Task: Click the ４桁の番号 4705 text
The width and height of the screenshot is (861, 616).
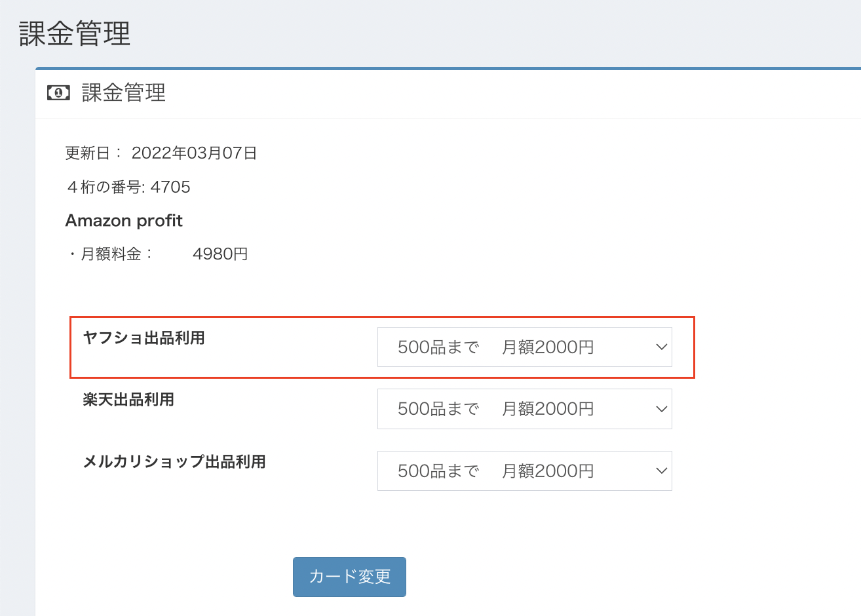Action: 128,187
